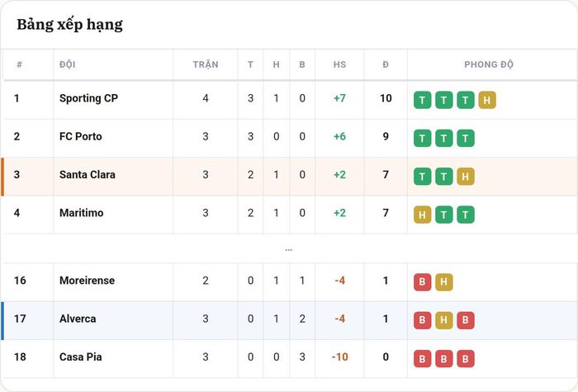Open the Alverca team link
This screenshot has height=392, width=578.
78,319
